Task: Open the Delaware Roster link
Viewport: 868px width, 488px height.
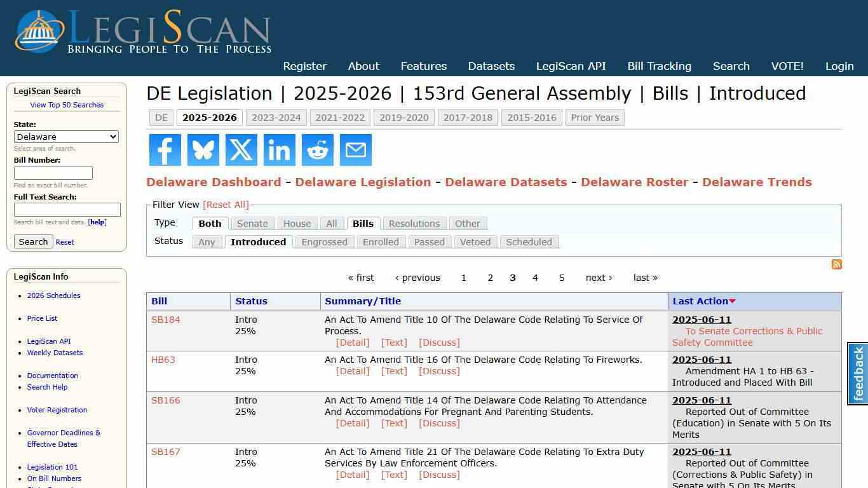Action: pos(634,182)
